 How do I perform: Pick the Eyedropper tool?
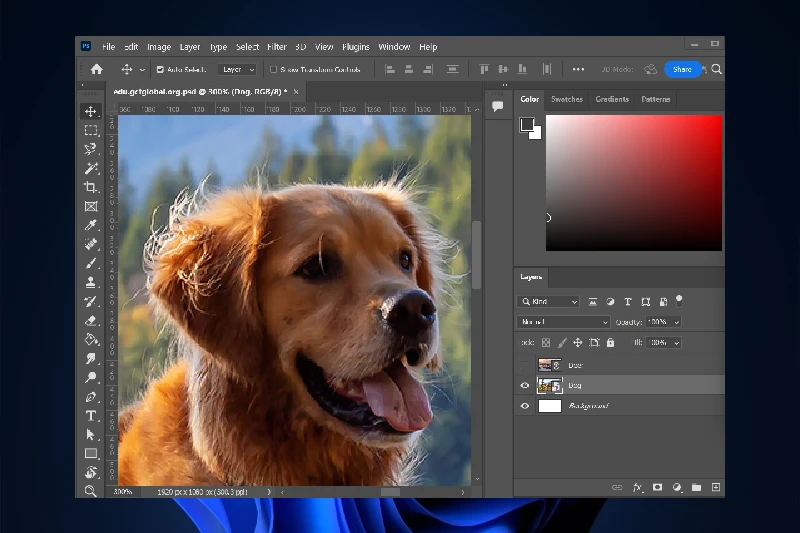pyautogui.click(x=91, y=225)
